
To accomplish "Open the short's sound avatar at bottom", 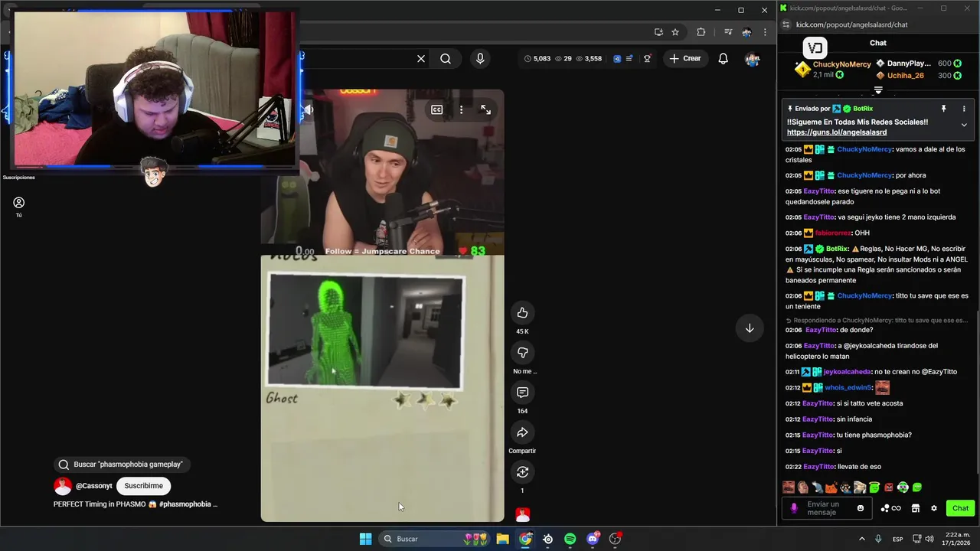I will [x=522, y=514].
